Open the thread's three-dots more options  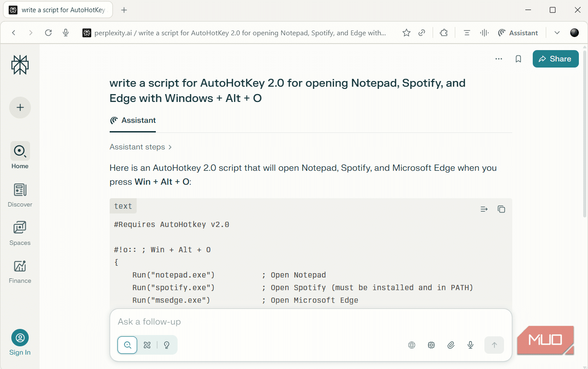click(499, 59)
